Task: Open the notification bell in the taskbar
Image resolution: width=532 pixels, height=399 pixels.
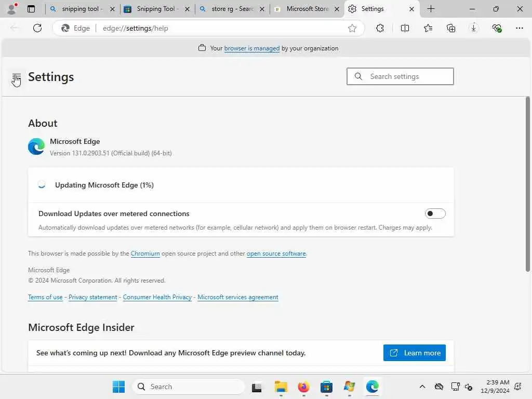Action: (x=518, y=387)
